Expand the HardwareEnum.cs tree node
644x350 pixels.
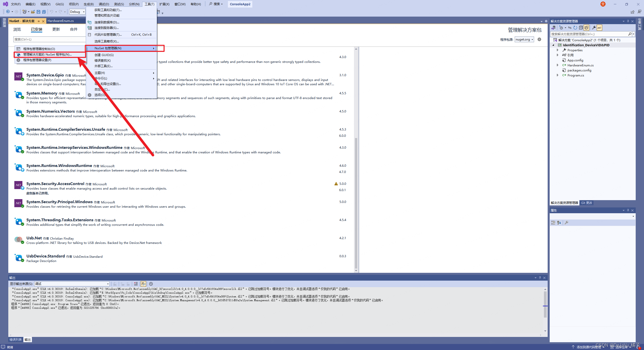(558, 65)
